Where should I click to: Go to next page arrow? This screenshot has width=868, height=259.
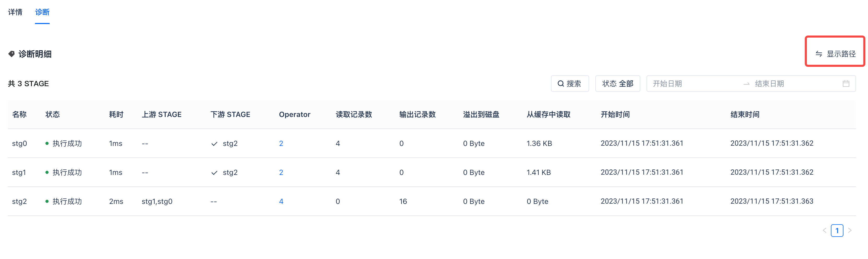(849, 230)
